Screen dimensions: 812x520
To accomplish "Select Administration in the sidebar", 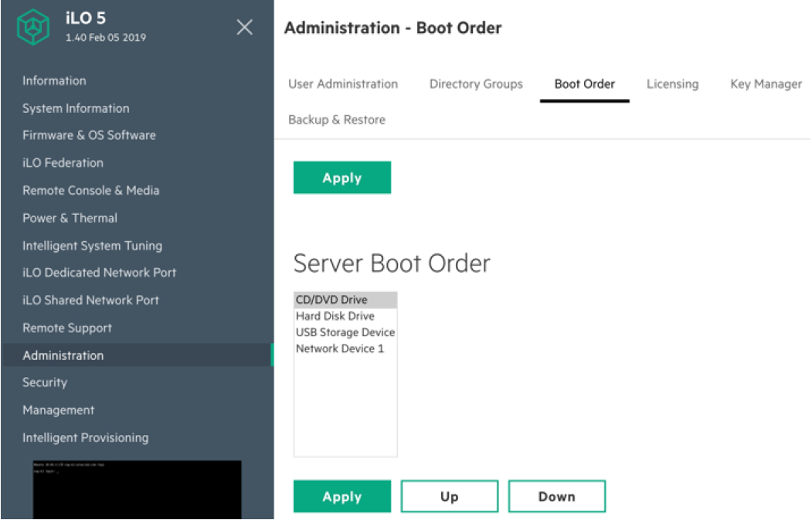I will [138, 355].
